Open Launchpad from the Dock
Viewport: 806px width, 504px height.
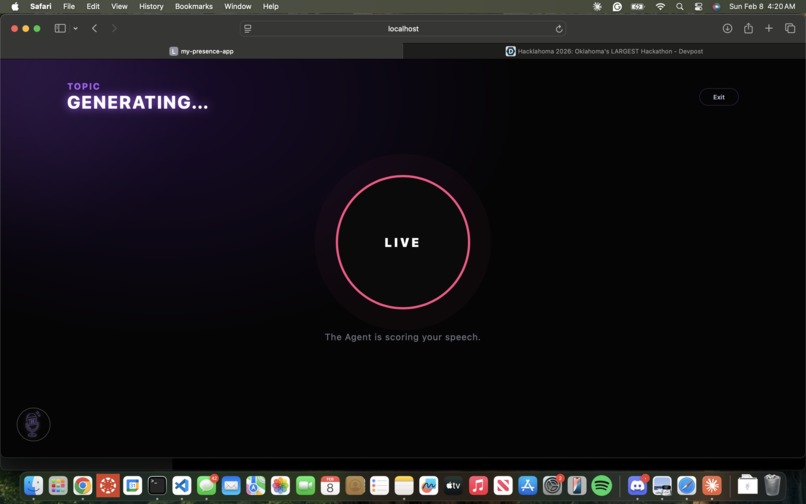pyautogui.click(x=58, y=485)
